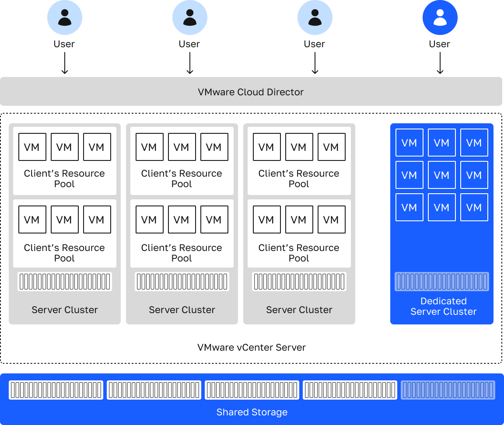Image resolution: width=504 pixels, height=425 pixels.
Task: Select the light blue block in Shared Storage
Action: click(448, 390)
